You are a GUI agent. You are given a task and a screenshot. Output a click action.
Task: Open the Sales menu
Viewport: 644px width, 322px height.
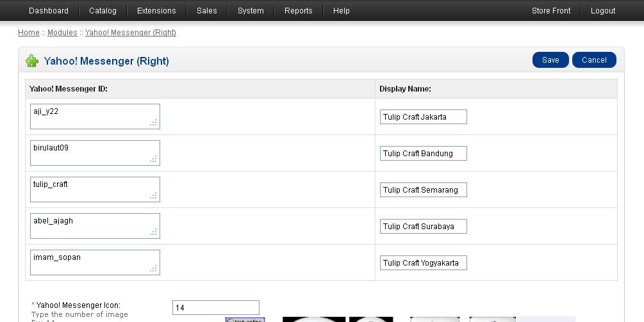[206, 11]
